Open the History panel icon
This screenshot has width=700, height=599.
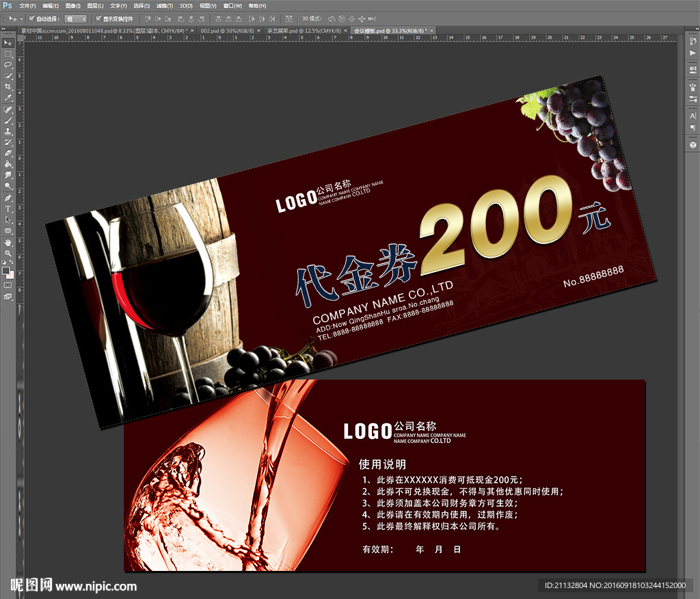(x=692, y=41)
